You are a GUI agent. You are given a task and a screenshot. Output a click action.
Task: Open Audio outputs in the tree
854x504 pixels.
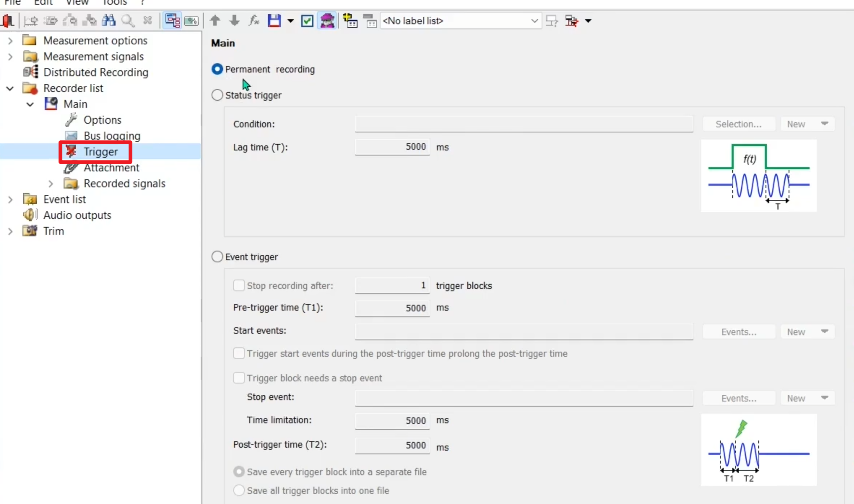[77, 215]
